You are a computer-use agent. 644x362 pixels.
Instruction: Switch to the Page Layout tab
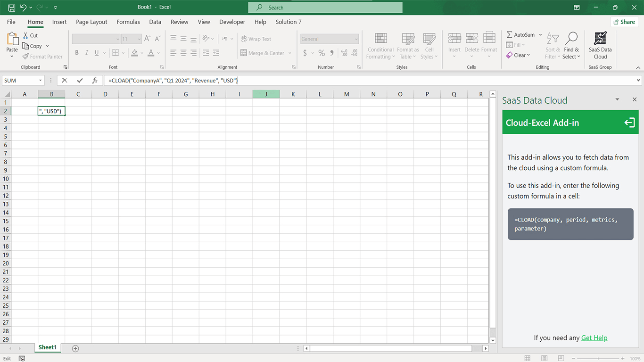91,22
